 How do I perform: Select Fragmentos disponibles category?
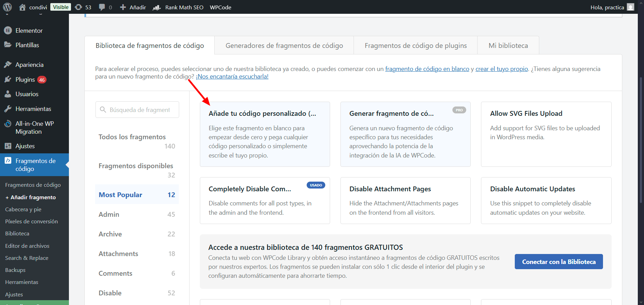[x=137, y=170]
